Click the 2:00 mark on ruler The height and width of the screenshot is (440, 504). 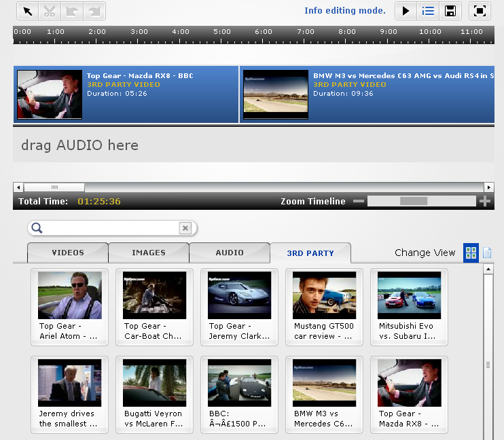click(x=97, y=32)
